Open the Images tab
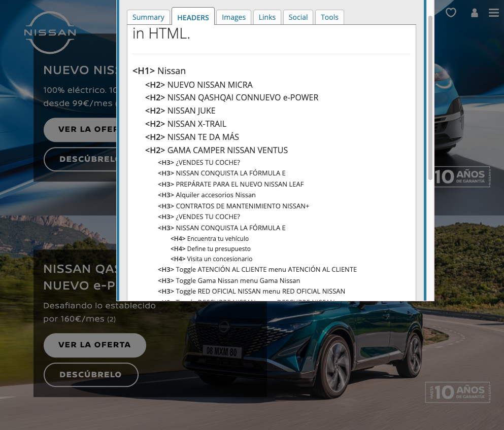Image resolution: width=504 pixels, height=430 pixels. tap(233, 17)
